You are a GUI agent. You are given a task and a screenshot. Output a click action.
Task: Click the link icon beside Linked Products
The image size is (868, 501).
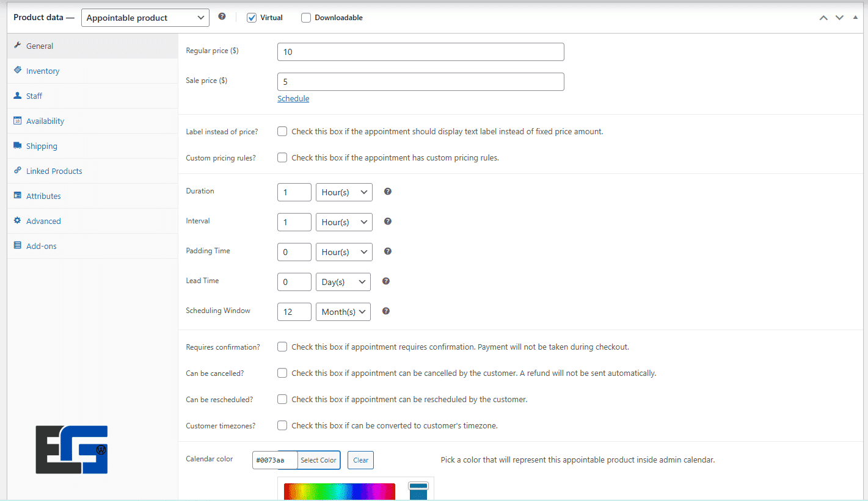pyautogui.click(x=18, y=171)
